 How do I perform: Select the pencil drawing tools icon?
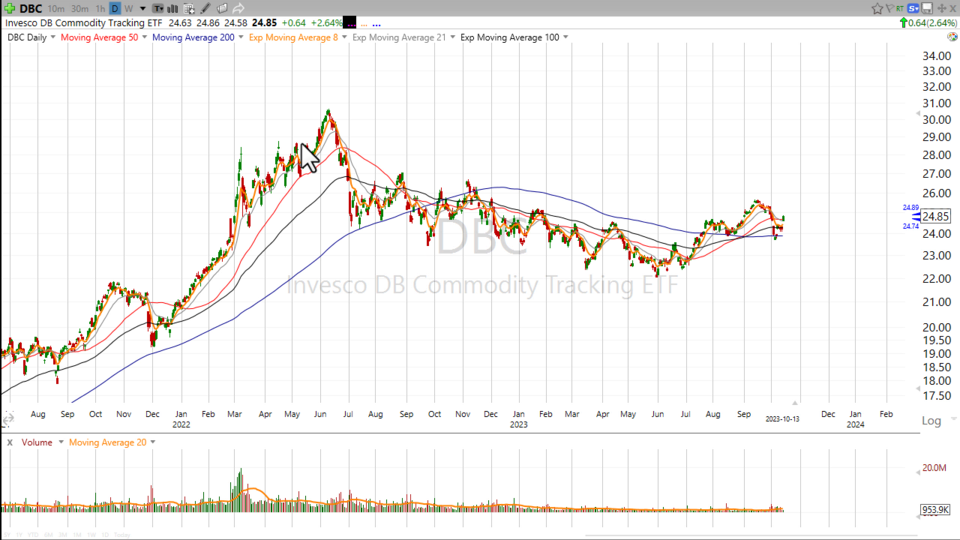click(x=205, y=9)
